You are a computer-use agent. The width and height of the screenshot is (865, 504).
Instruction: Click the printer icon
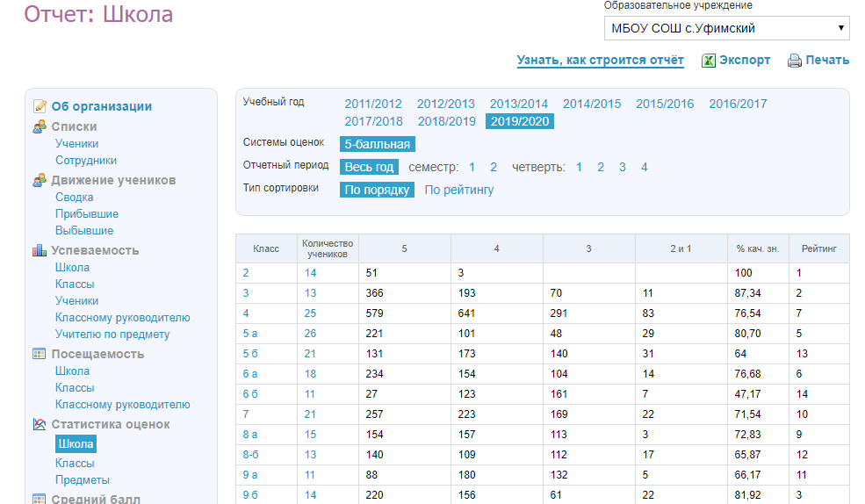pyautogui.click(x=795, y=61)
